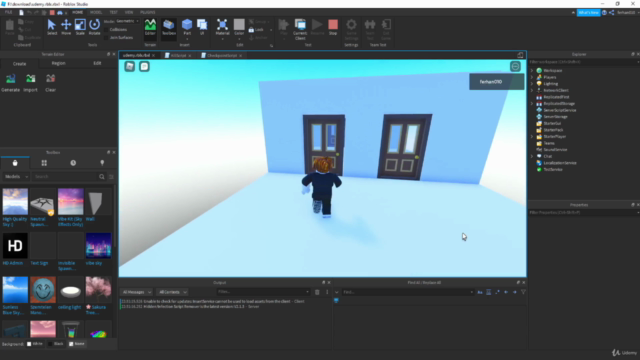Open the chat icon in viewport
This screenshot has width=640, height=360.
point(144,67)
